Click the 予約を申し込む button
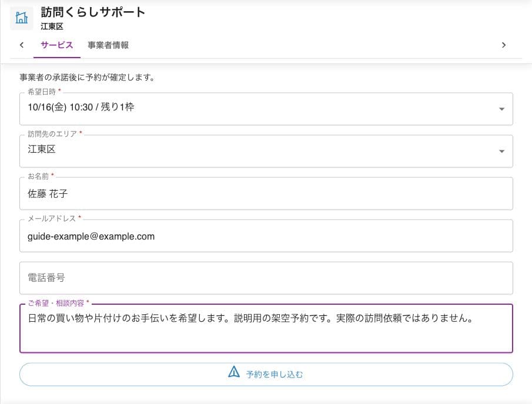Screen dimensions: 532x404 [266, 374]
